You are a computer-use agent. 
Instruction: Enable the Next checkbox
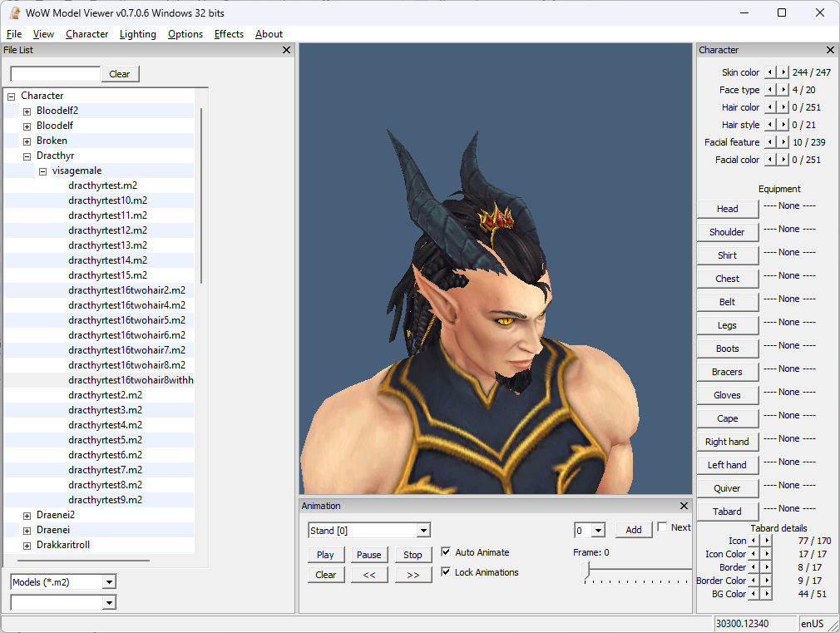click(x=662, y=527)
